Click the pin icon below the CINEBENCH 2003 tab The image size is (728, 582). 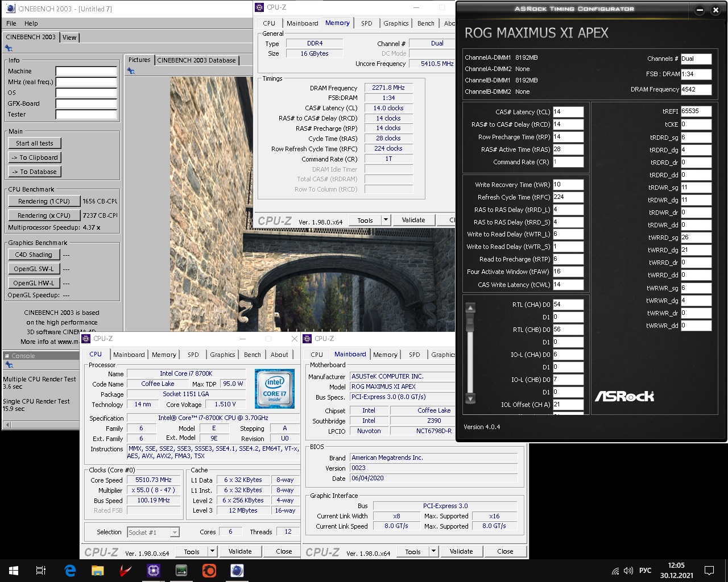(9, 48)
